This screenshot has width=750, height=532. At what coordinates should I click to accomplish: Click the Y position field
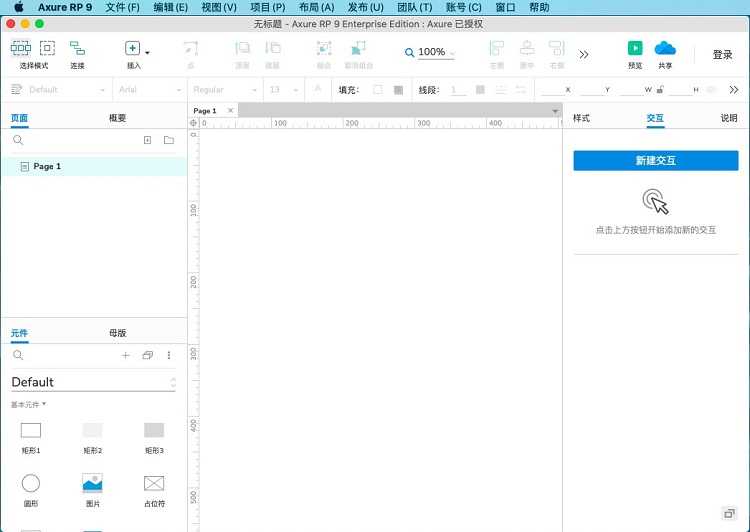pyautogui.click(x=592, y=89)
